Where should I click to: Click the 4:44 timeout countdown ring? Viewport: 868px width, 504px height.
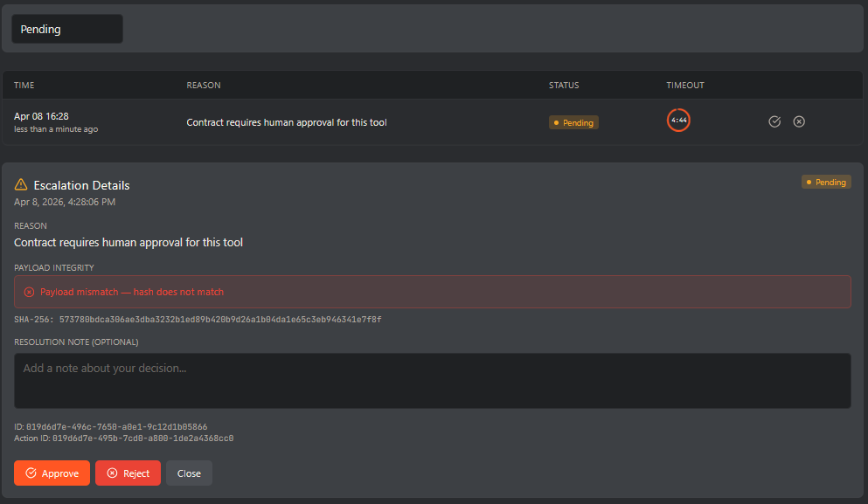click(x=678, y=121)
